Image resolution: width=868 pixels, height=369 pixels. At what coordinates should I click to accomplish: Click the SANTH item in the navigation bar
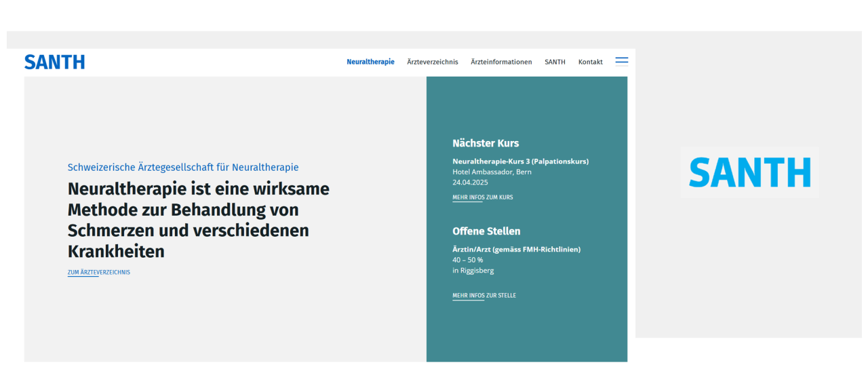[554, 62]
